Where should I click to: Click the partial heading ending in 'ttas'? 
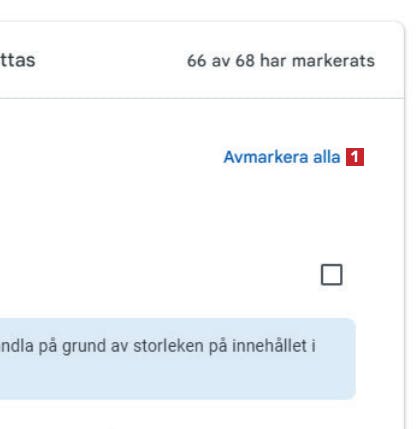pyautogui.click(x=18, y=60)
